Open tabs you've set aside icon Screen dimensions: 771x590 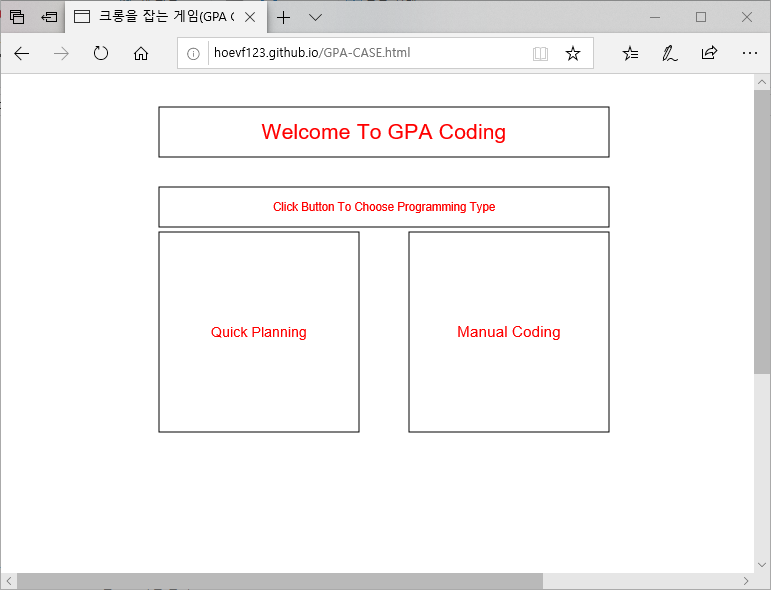pos(17,17)
